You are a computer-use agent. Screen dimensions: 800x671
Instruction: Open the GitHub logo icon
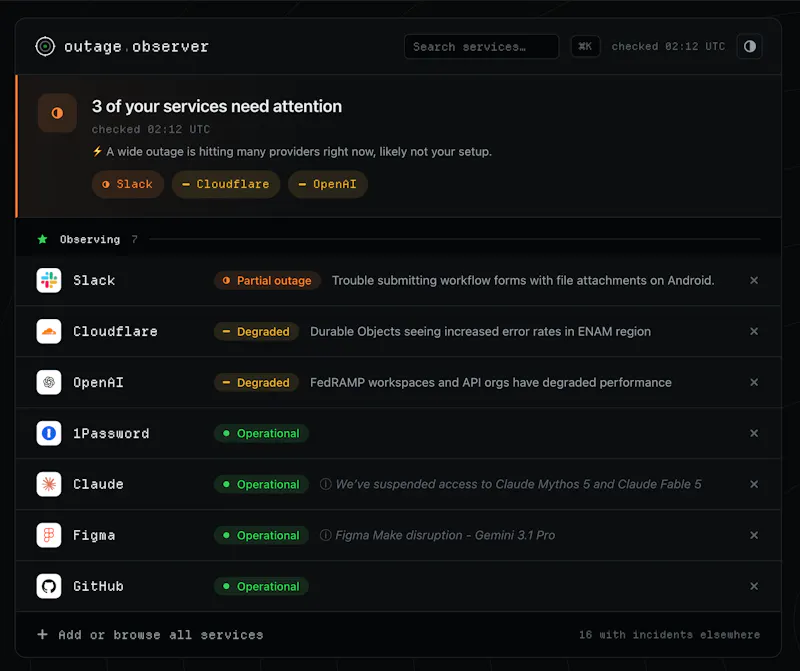click(49, 586)
